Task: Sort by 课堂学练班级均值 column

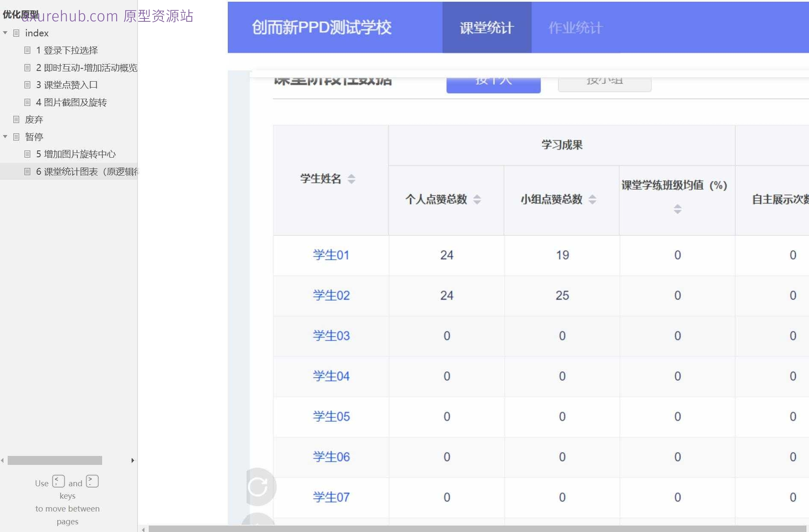Action: point(677,209)
